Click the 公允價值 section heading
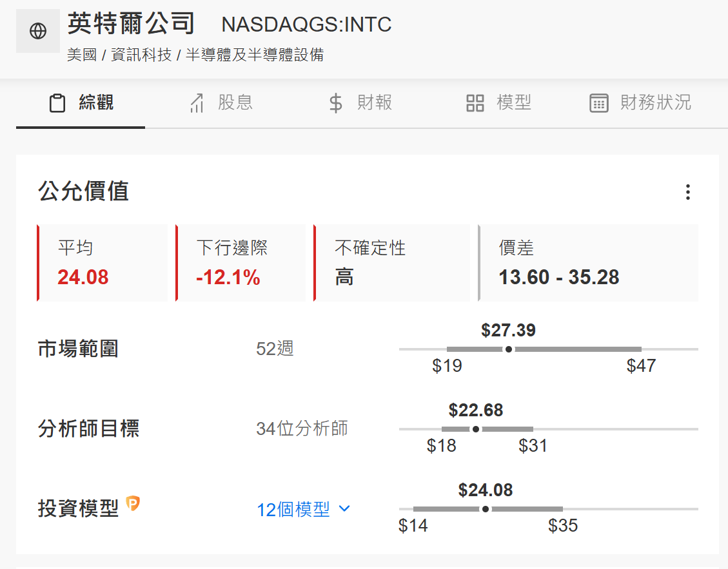Image resolution: width=728 pixels, height=569 pixels. click(84, 191)
